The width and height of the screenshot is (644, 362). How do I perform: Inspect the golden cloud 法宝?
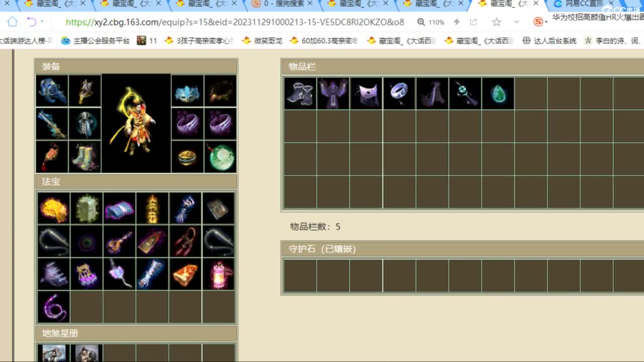54,208
